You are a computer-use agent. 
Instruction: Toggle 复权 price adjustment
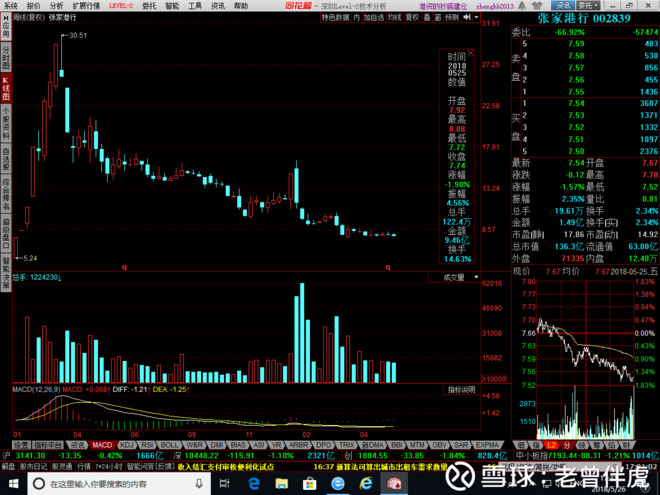tap(412, 17)
